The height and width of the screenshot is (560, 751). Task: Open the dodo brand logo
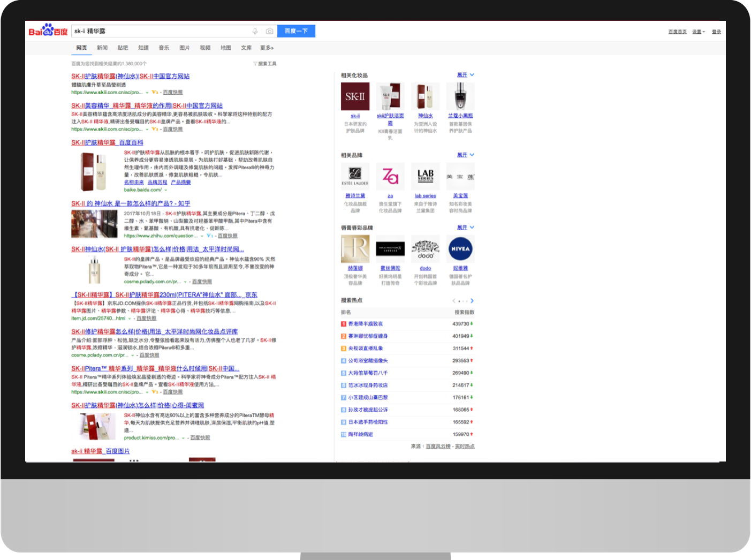tap(426, 249)
